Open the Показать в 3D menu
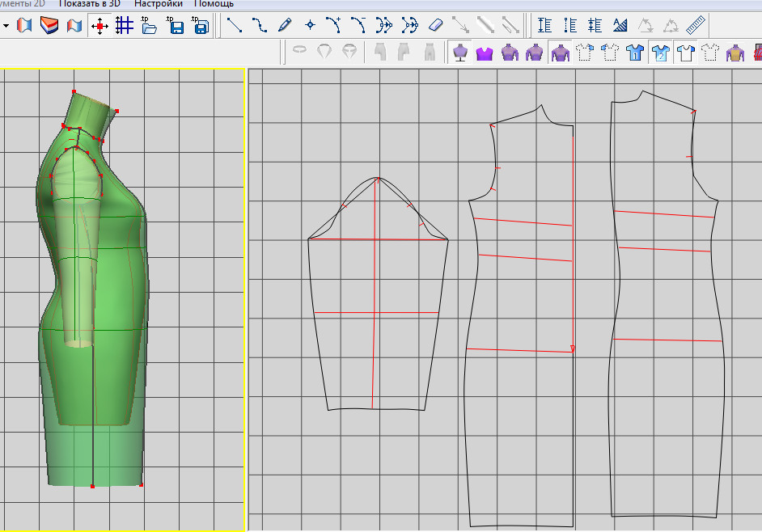The width and height of the screenshot is (762, 532). point(89,3)
